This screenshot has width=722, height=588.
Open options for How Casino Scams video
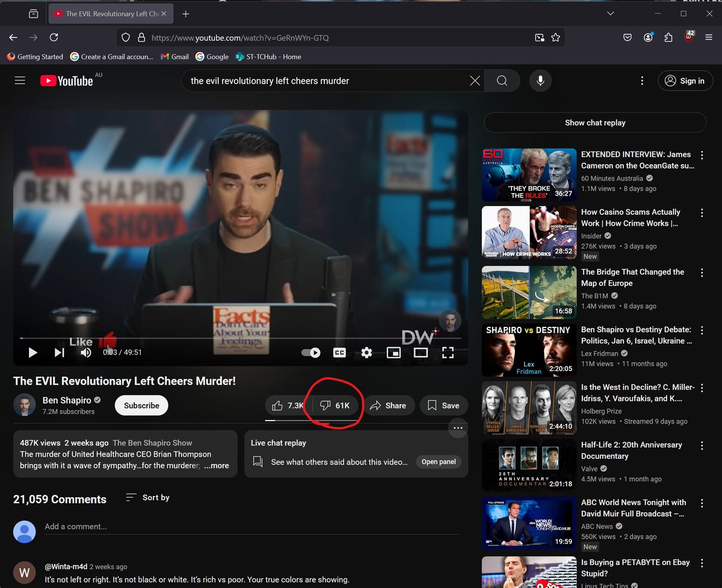click(x=702, y=213)
